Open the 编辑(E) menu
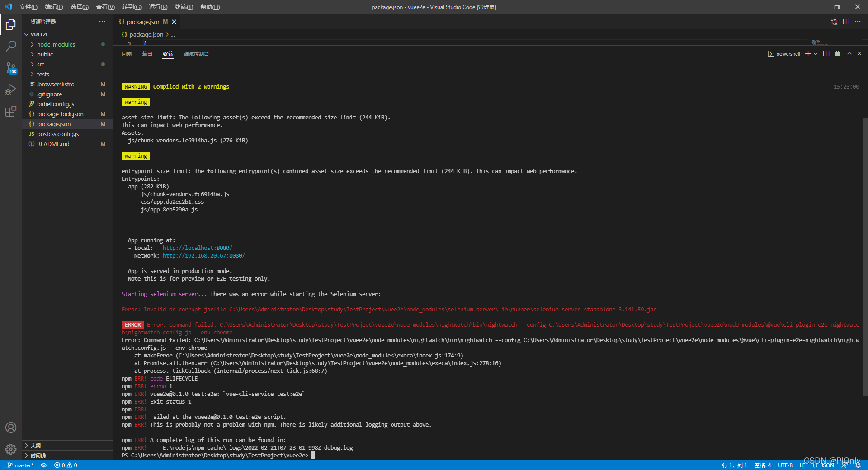Viewport: 868px width, 470px height. tap(54, 7)
